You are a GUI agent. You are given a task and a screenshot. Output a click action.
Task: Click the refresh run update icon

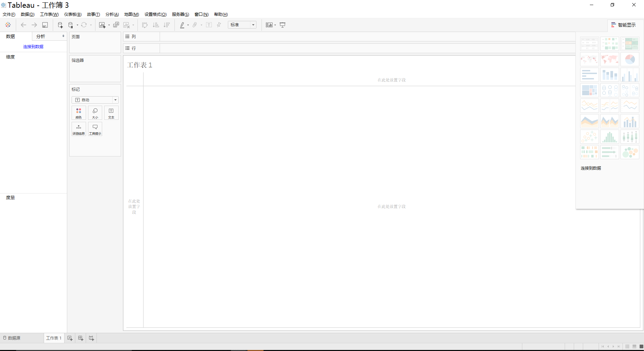click(84, 25)
